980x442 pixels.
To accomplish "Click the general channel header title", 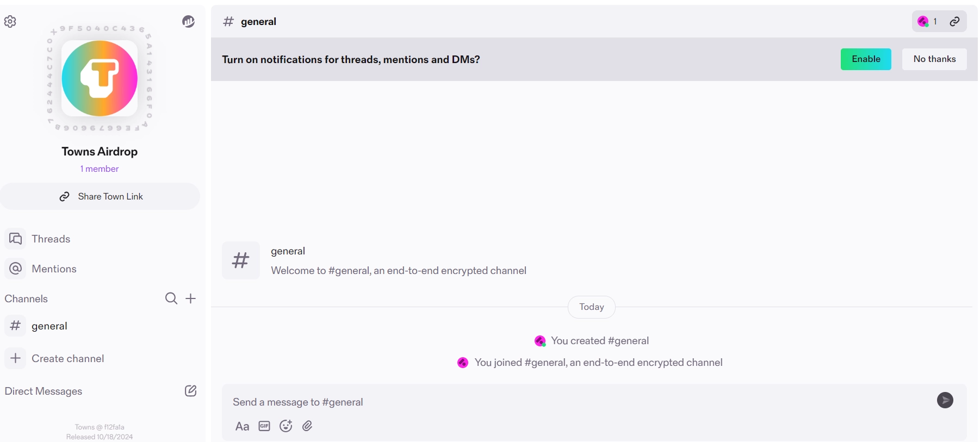I will [258, 22].
